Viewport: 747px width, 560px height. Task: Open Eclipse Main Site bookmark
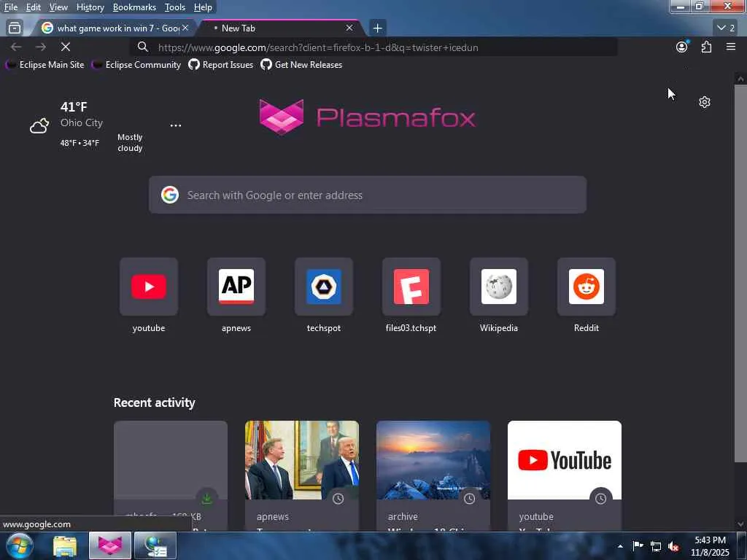(44, 65)
